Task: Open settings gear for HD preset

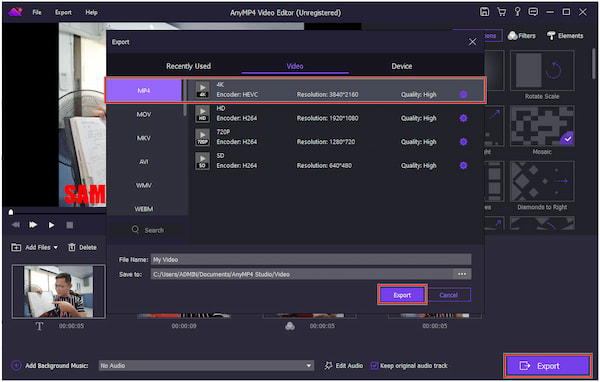Action: click(x=463, y=118)
